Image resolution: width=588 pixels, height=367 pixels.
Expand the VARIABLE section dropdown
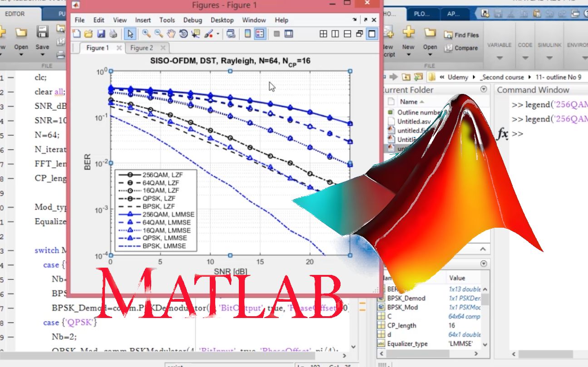(499, 59)
